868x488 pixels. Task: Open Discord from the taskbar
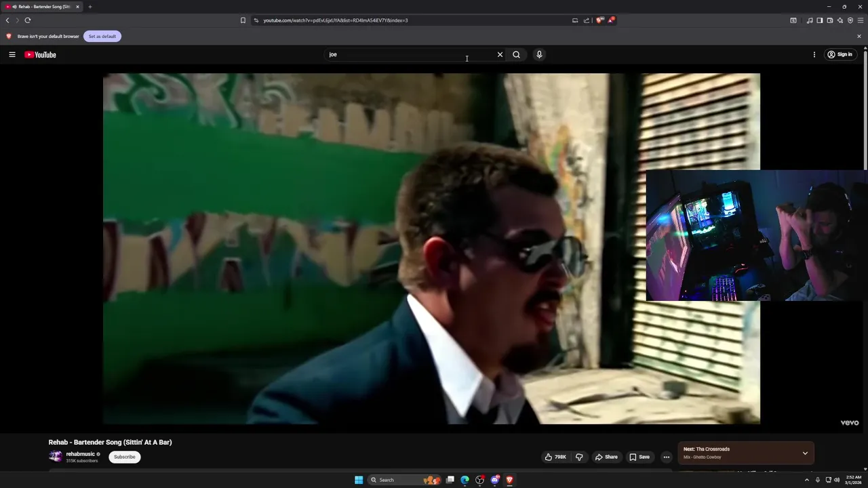(x=495, y=480)
